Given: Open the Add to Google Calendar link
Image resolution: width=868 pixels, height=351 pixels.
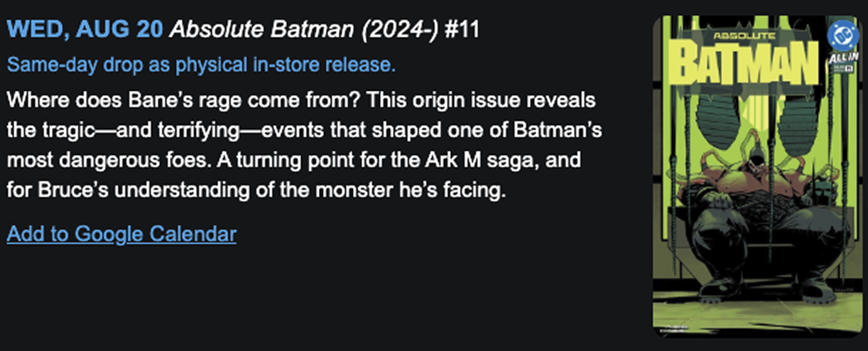Looking at the screenshot, I should click(121, 233).
